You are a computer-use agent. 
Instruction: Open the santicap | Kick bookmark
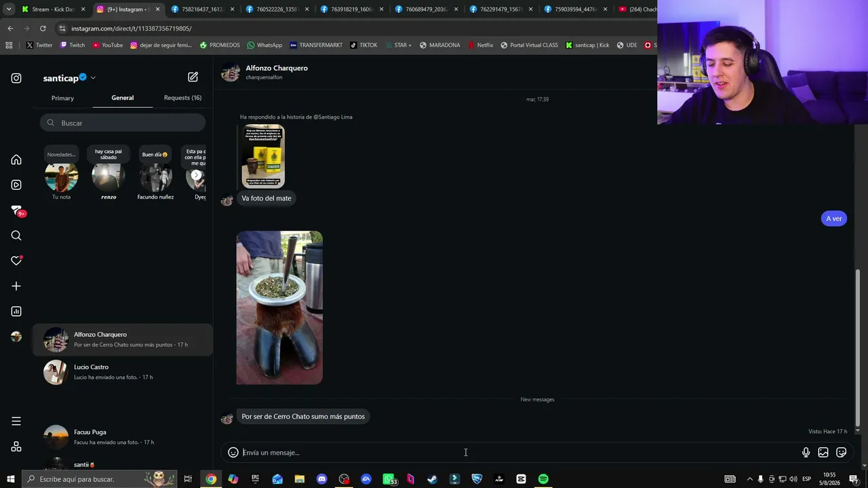(x=587, y=45)
